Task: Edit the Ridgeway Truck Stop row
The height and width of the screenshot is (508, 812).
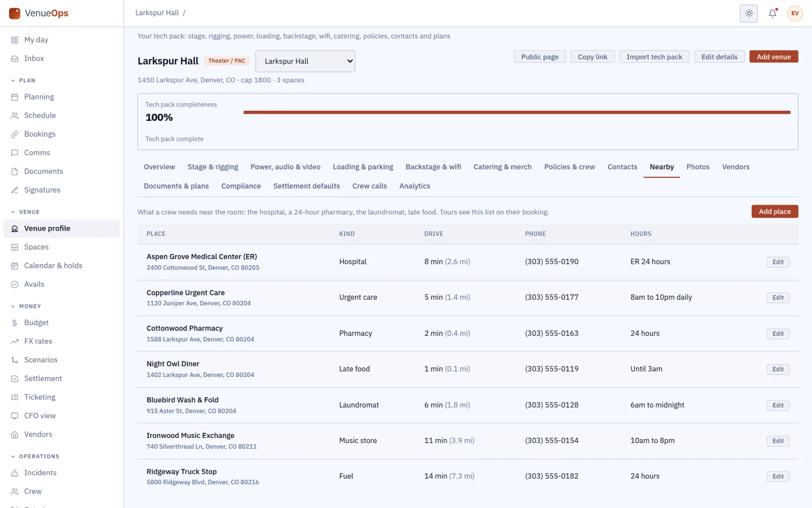Action: tap(778, 477)
